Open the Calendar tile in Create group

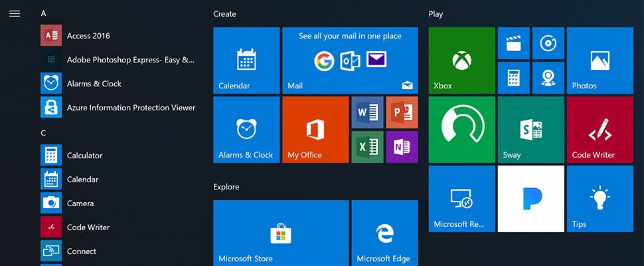pyautogui.click(x=246, y=61)
